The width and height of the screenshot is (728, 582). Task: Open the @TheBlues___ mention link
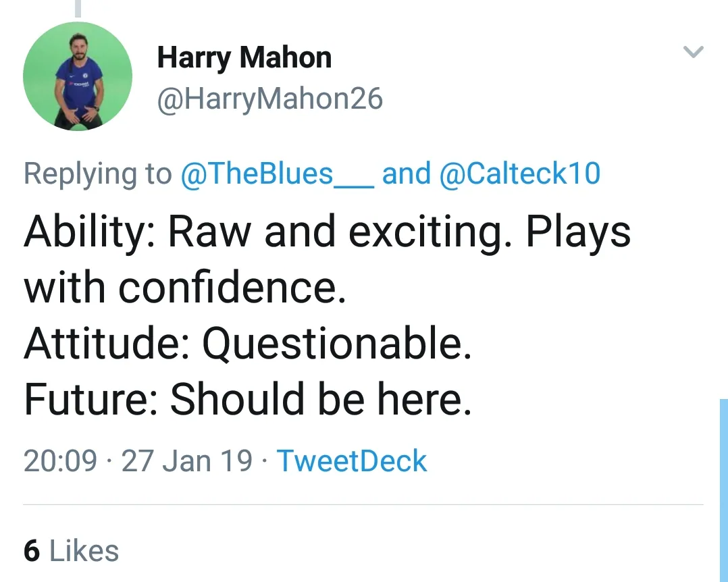tap(276, 174)
